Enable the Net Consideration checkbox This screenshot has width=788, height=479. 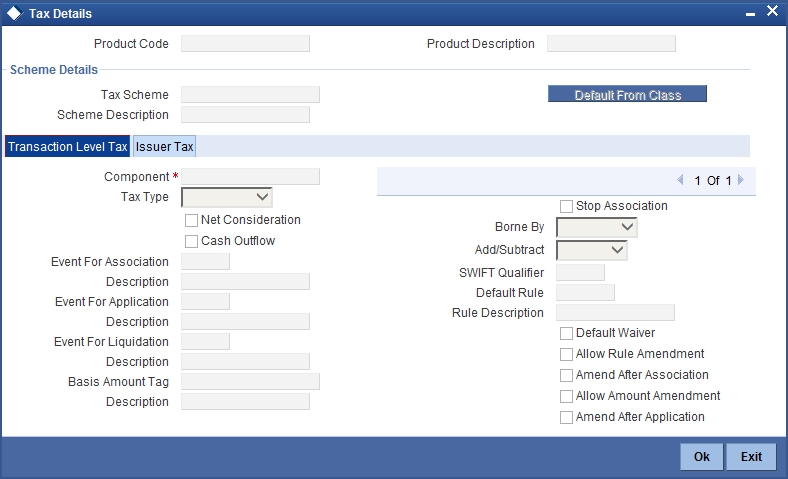pyautogui.click(x=192, y=220)
